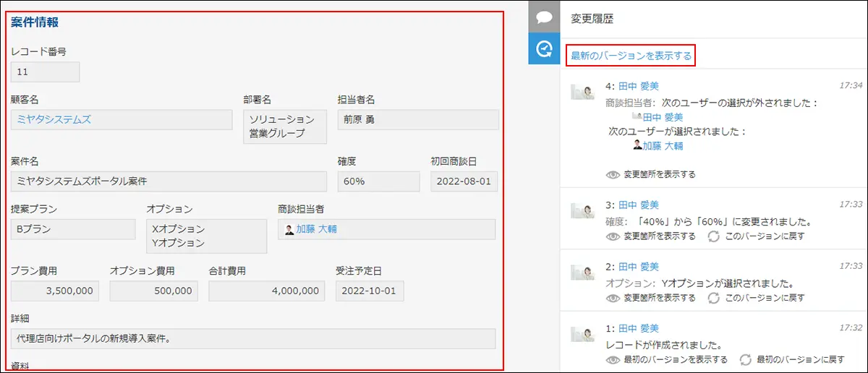Click the eye icon in version 4 entry

tap(613, 175)
